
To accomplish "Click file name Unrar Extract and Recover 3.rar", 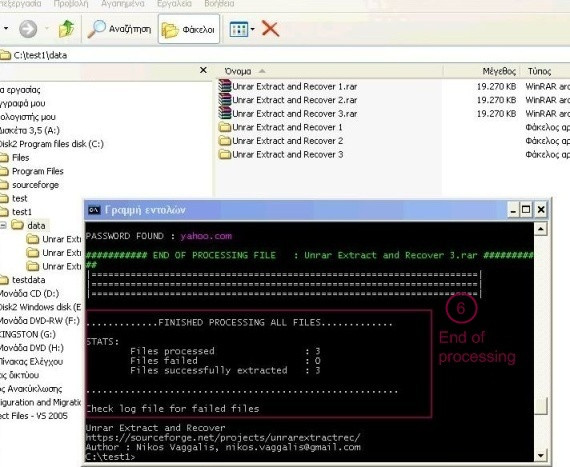I will click(294, 114).
